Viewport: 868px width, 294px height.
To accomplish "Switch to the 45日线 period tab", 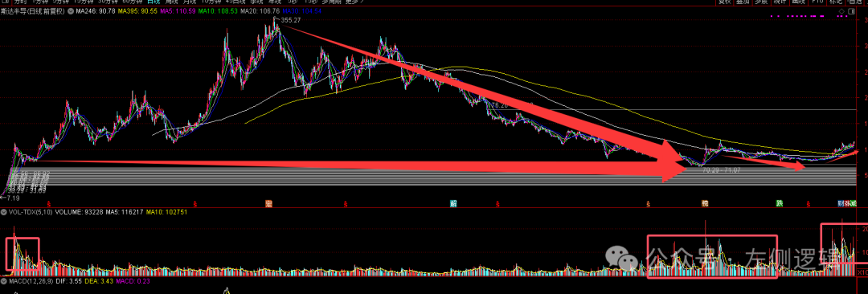I will tap(235, 2).
